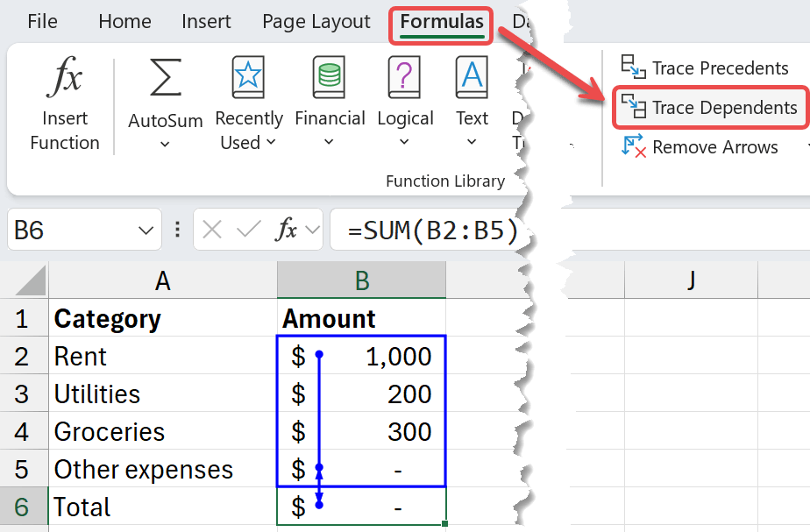This screenshot has width=810, height=532.
Task: Click the File menu
Action: [42, 22]
